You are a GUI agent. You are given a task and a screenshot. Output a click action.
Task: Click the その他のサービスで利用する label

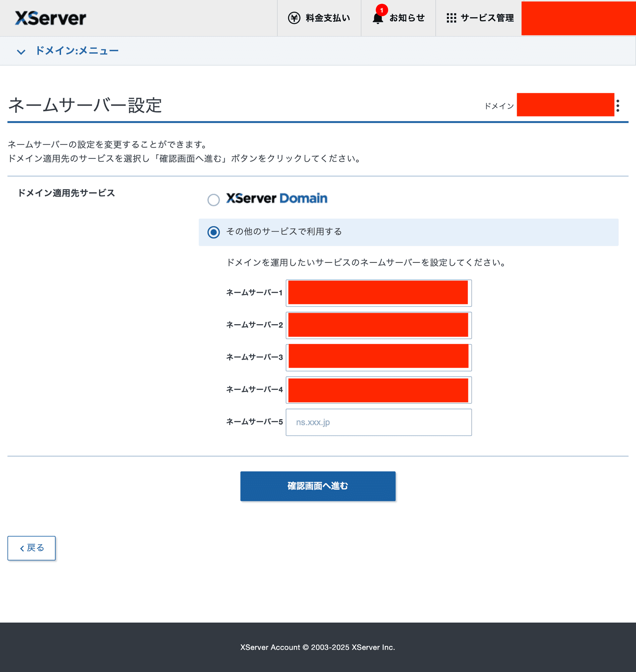tap(284, 232)
